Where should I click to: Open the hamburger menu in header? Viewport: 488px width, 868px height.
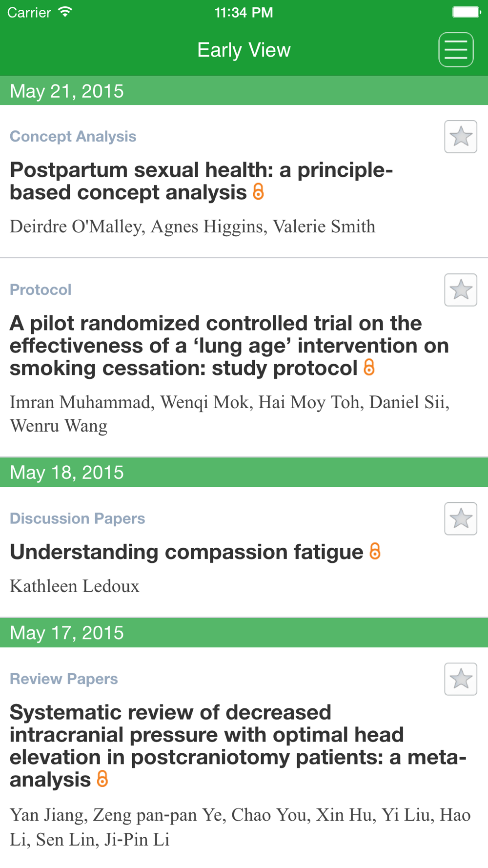click(x=456, y=50)
